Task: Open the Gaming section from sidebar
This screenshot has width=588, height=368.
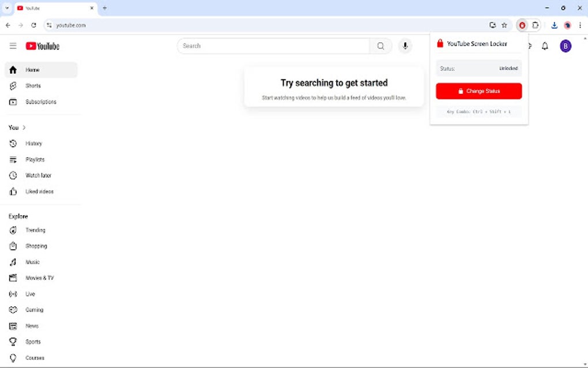Action: 34,310
